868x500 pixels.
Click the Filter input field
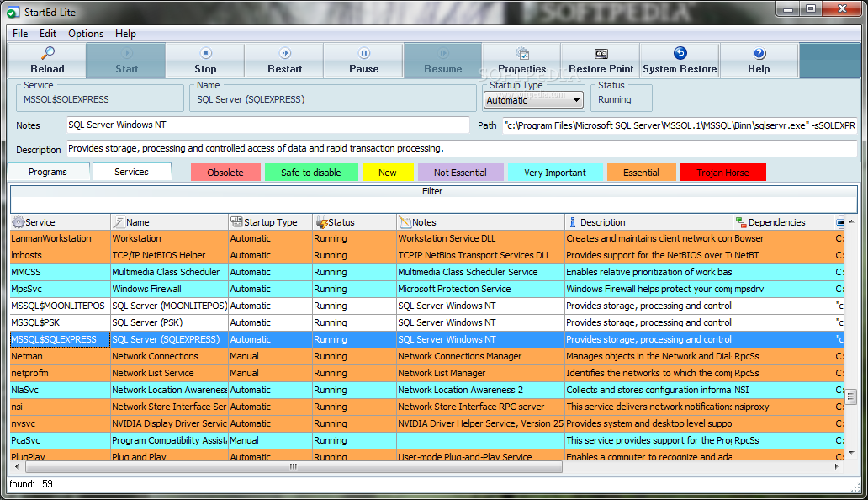tap(433, 205)
